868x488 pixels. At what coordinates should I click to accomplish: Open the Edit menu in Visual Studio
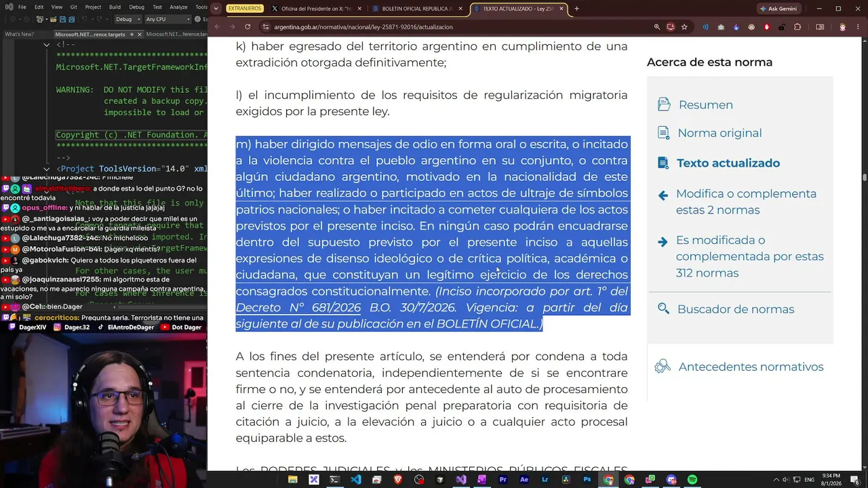coord(39,7)
